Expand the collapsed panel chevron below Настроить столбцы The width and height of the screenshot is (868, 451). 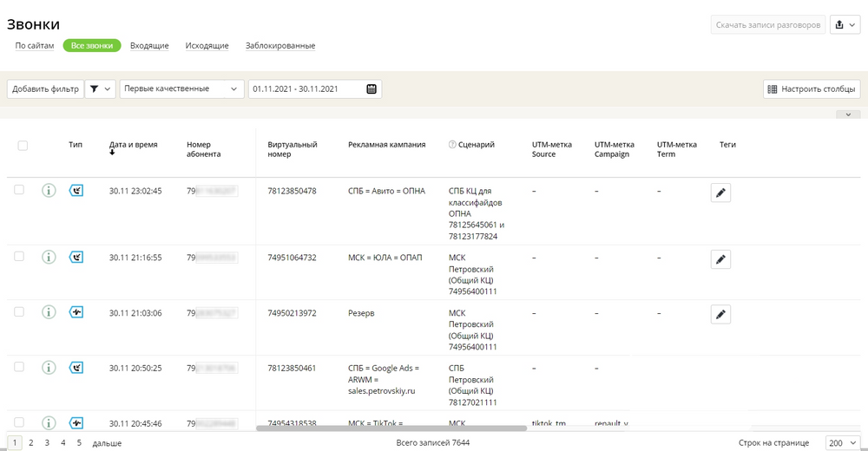(847, 114)
